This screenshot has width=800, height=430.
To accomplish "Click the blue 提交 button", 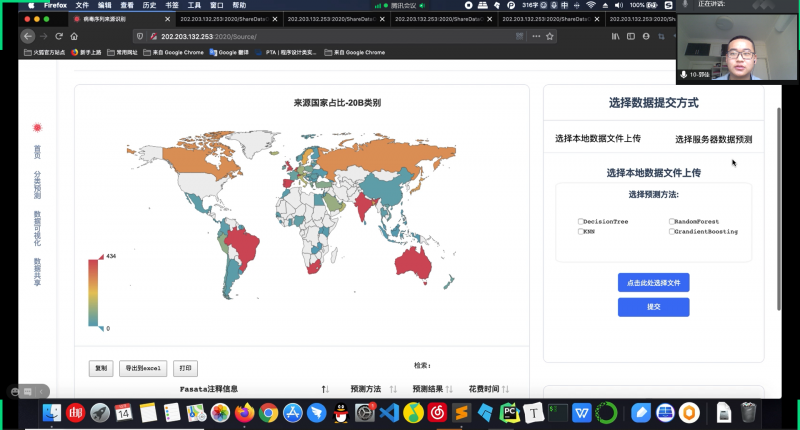I will point(653,307).
